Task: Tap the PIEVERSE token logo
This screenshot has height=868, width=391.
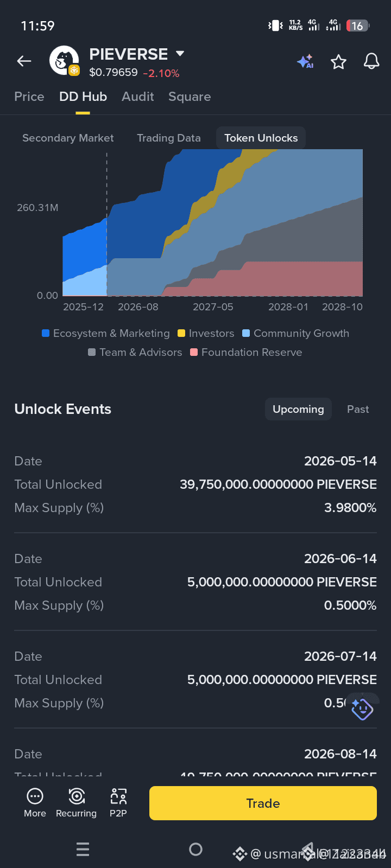Action: pos(65,61)
